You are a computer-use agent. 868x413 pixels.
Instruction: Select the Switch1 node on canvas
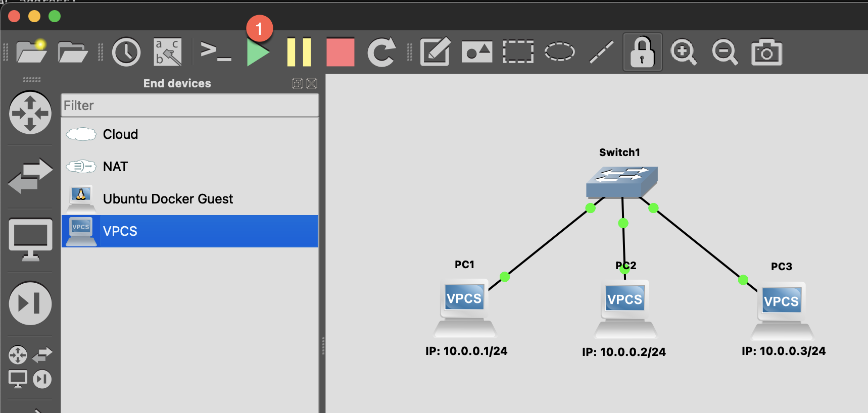621,181
